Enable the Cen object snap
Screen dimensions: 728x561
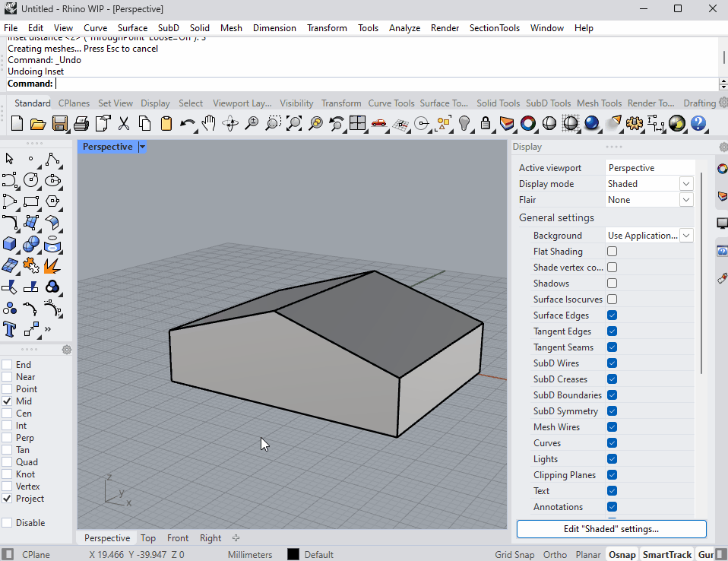pos(7,414)
